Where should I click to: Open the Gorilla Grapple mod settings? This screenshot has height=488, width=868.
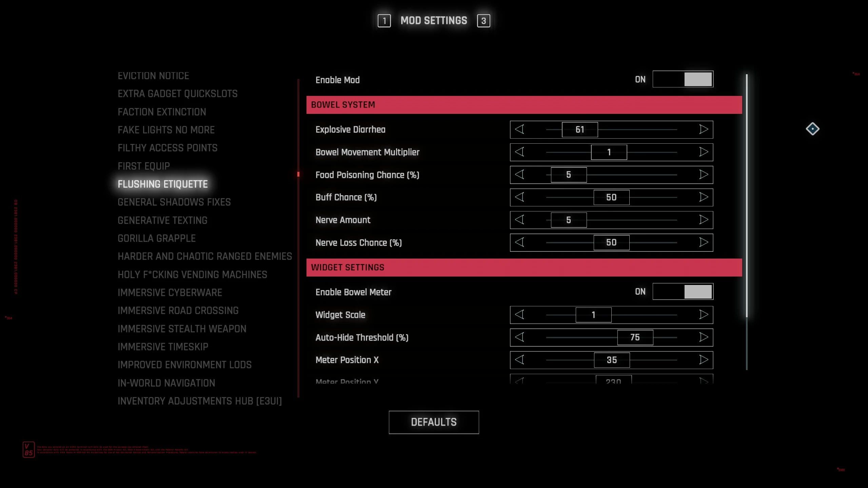click(x=157, y=238)
